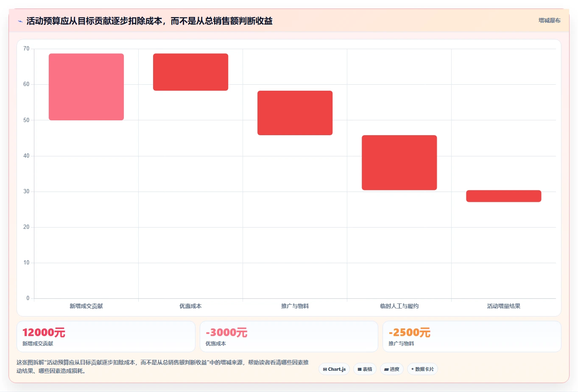Click the y-axis value 30
This screenshot has width=578, height=392.
click(26, 192)
